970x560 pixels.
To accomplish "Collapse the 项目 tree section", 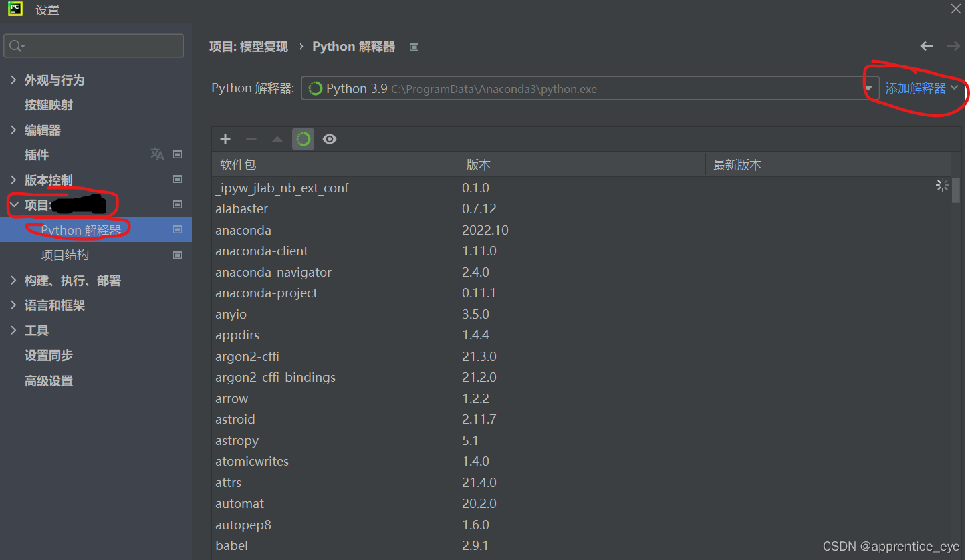I will (x=13, y=204).
